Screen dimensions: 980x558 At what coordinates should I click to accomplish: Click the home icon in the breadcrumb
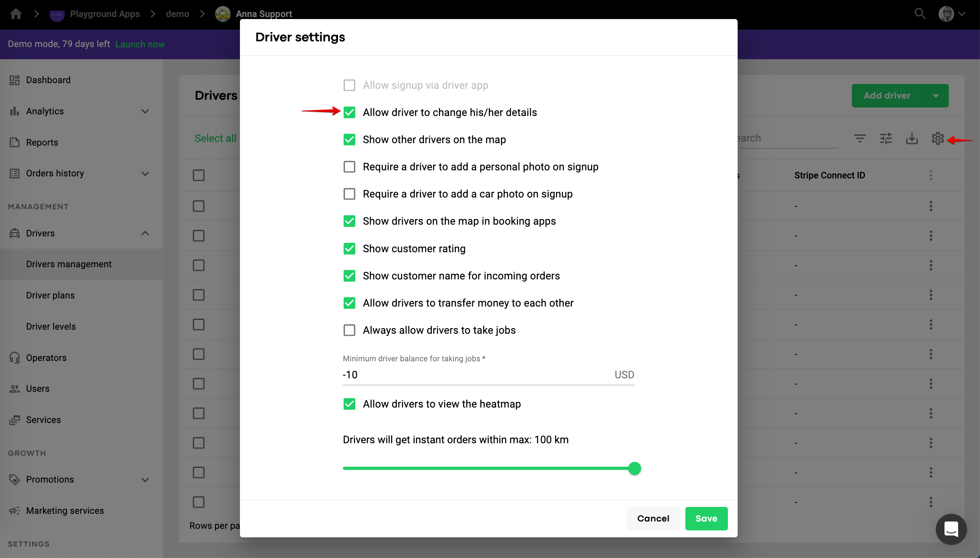point(16,14)
